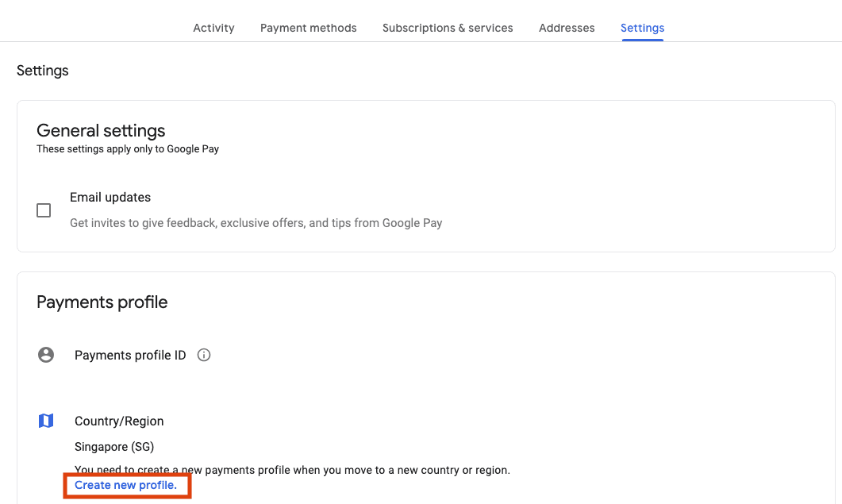Viewport: 842px width, 504px height.
Task: Click the Payments profile section heading
Action: 102,302
